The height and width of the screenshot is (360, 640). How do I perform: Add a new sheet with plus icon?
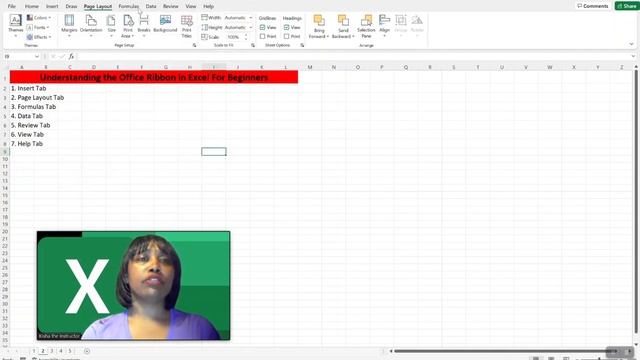coord(87,351)
